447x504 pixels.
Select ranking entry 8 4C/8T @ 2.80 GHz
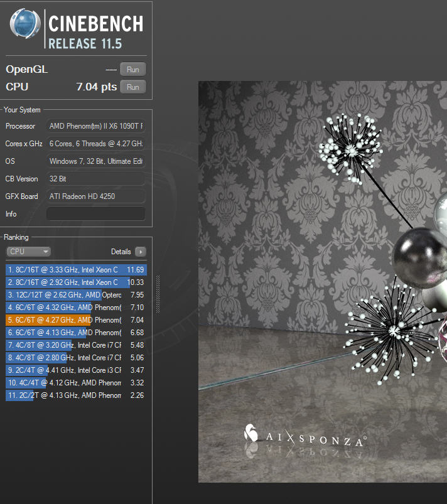pos(76,357)
